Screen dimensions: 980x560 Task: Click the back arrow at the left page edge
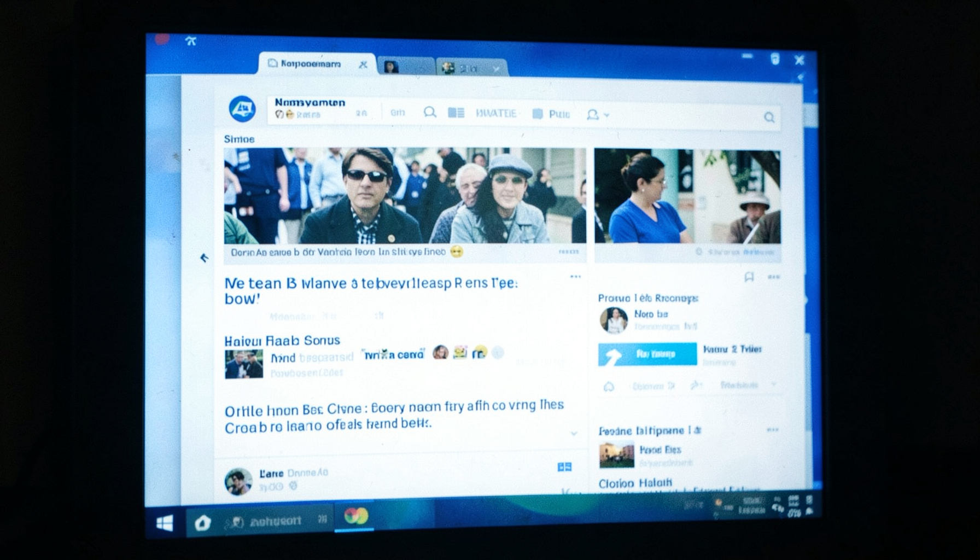(203, 258)
